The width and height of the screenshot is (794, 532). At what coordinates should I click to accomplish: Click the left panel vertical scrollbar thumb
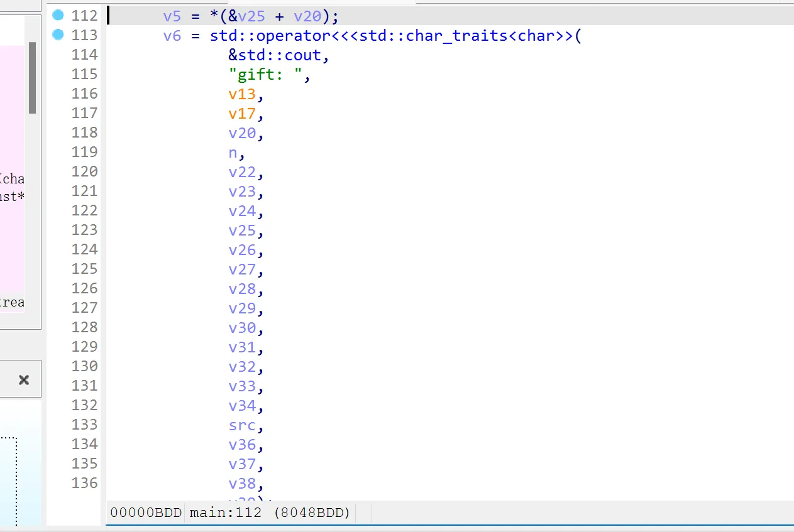click(32, 78)
